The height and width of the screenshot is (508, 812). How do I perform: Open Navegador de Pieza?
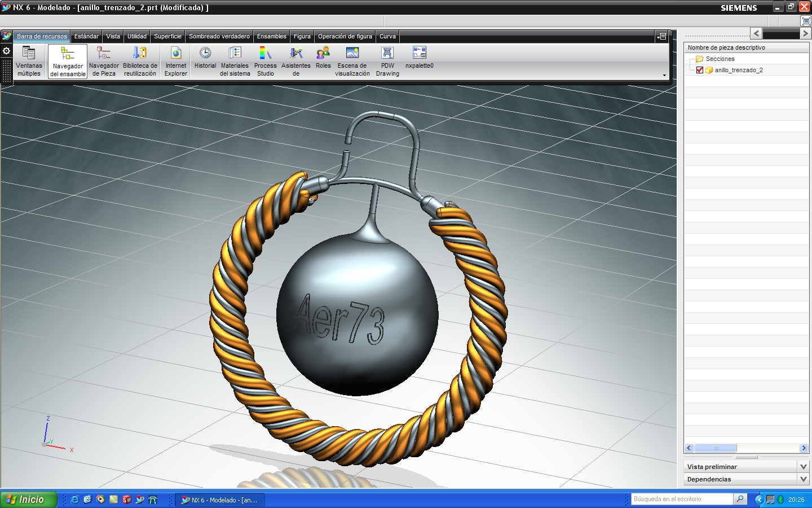[104, 62]
